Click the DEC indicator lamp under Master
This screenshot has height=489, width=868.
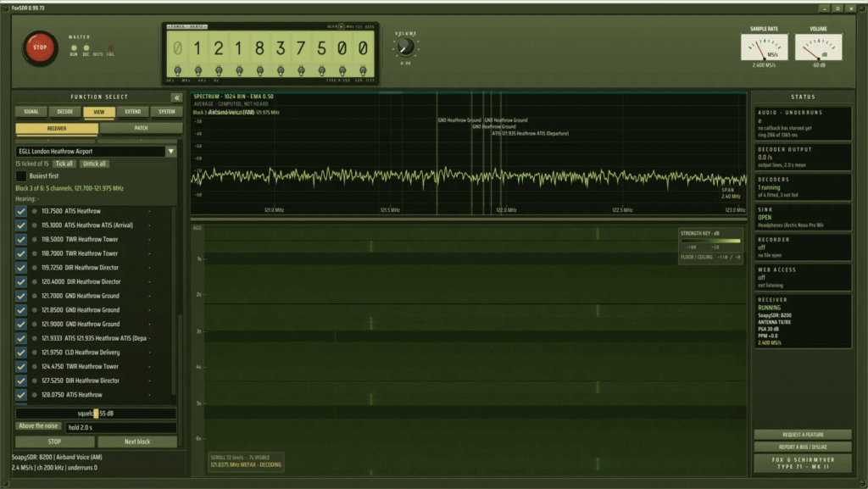86,48
